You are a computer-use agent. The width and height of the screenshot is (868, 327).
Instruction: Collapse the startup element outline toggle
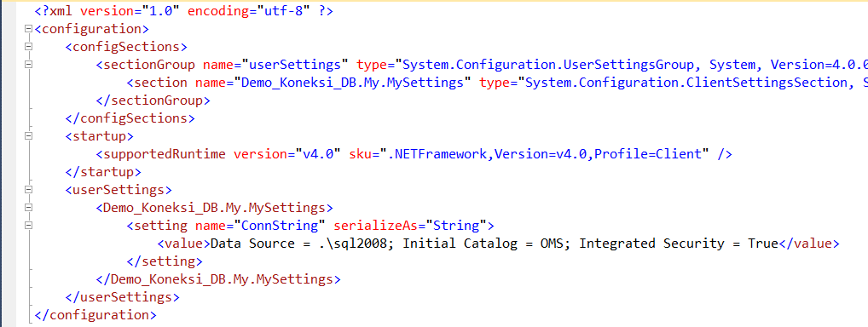point(29,136)
